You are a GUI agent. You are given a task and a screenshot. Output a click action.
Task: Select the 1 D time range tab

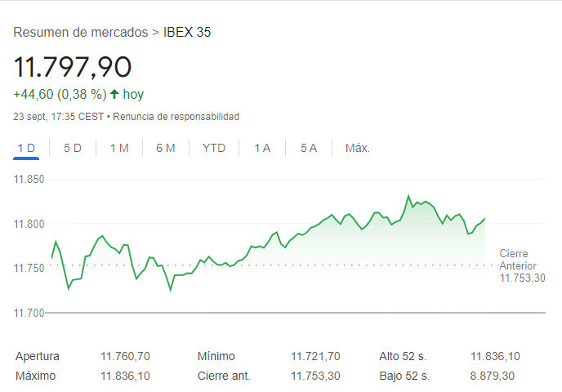27,148
